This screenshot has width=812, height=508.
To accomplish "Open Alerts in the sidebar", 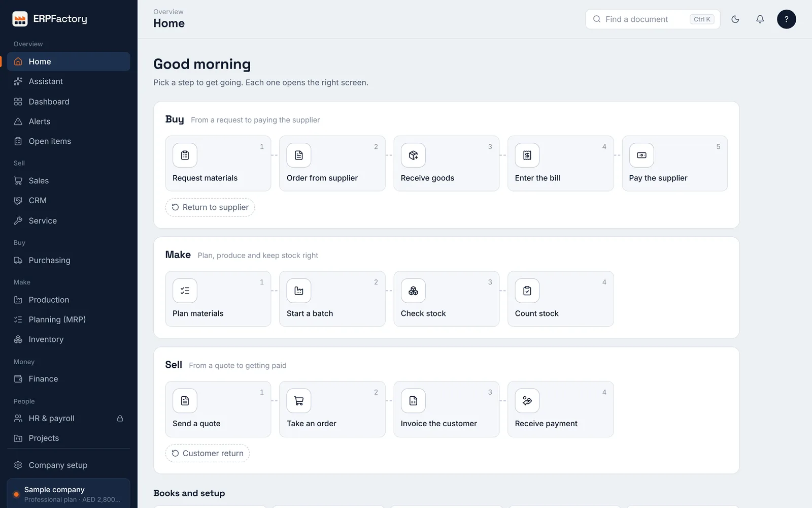I will point(69,121).
